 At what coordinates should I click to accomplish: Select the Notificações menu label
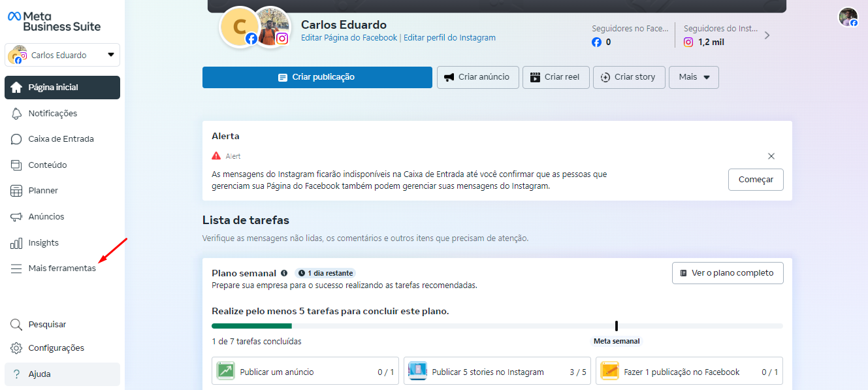[53, 114]
